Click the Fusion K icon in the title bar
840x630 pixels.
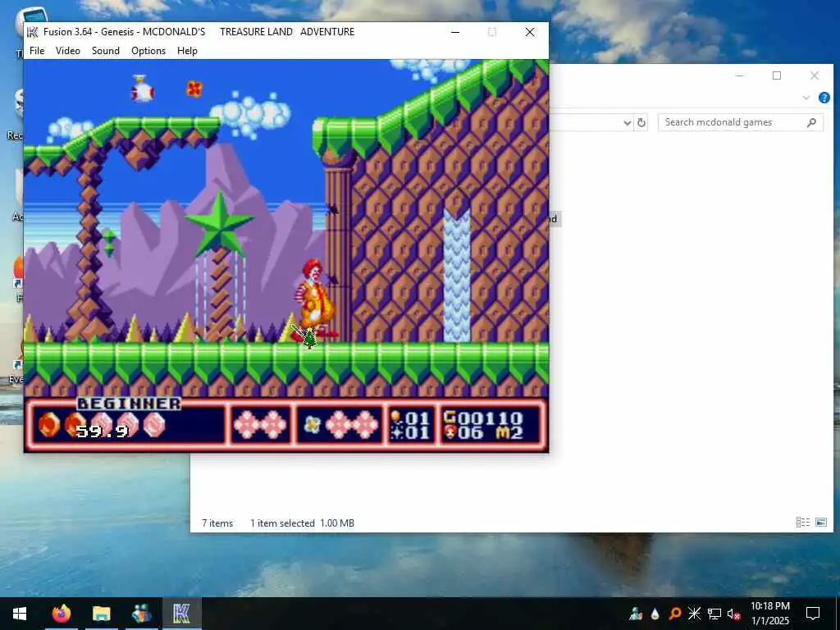tap(33, 32)
